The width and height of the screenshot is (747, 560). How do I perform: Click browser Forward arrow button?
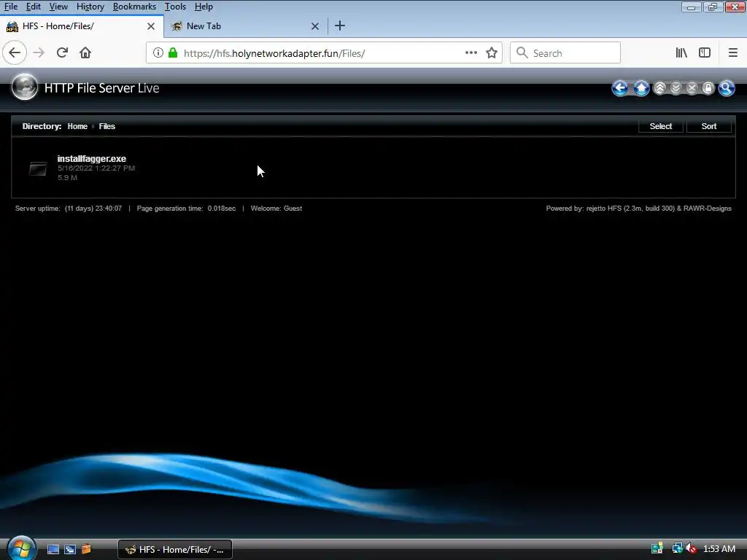[x=39, y=52]
